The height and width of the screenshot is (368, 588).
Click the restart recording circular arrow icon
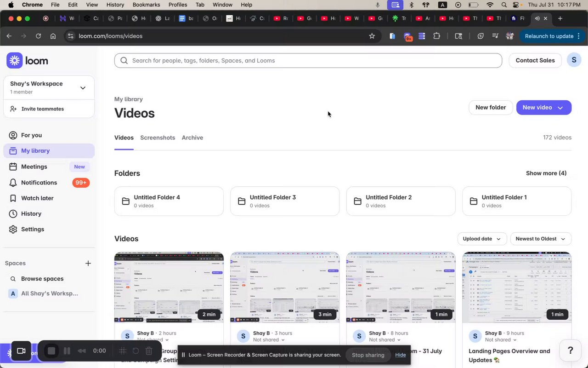(x=136, y=351)
